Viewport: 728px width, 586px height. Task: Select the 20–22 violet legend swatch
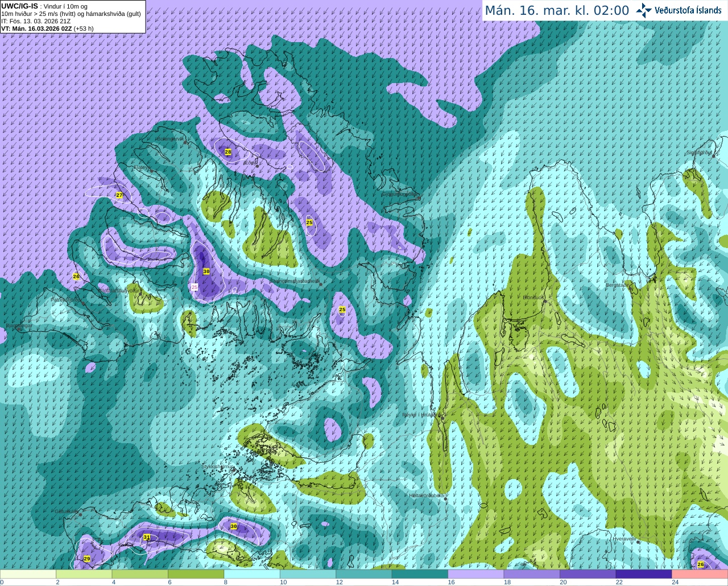pyautogui.click(x=588, y=574)
